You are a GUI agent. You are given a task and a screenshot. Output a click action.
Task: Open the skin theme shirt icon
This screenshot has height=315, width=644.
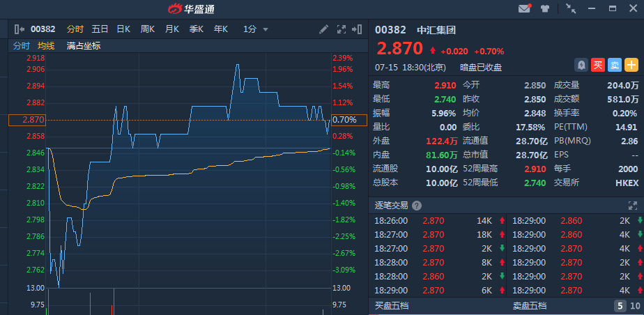[x=545, y=8]
